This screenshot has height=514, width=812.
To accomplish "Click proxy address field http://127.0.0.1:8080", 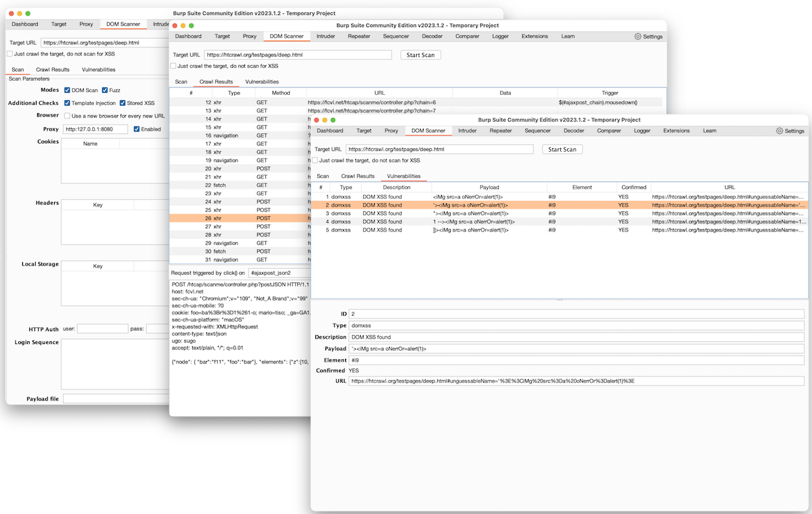I will point(96,129).
